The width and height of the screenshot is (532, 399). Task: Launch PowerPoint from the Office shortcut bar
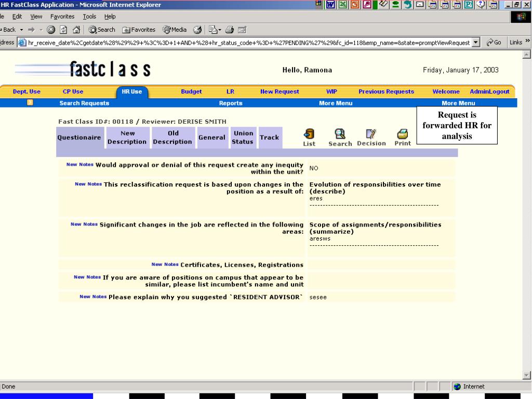coord(355,5)
